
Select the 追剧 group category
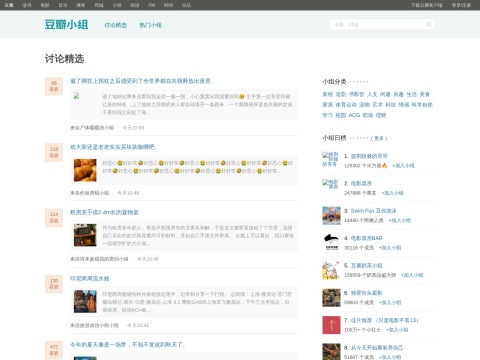(x=341, y=94)
